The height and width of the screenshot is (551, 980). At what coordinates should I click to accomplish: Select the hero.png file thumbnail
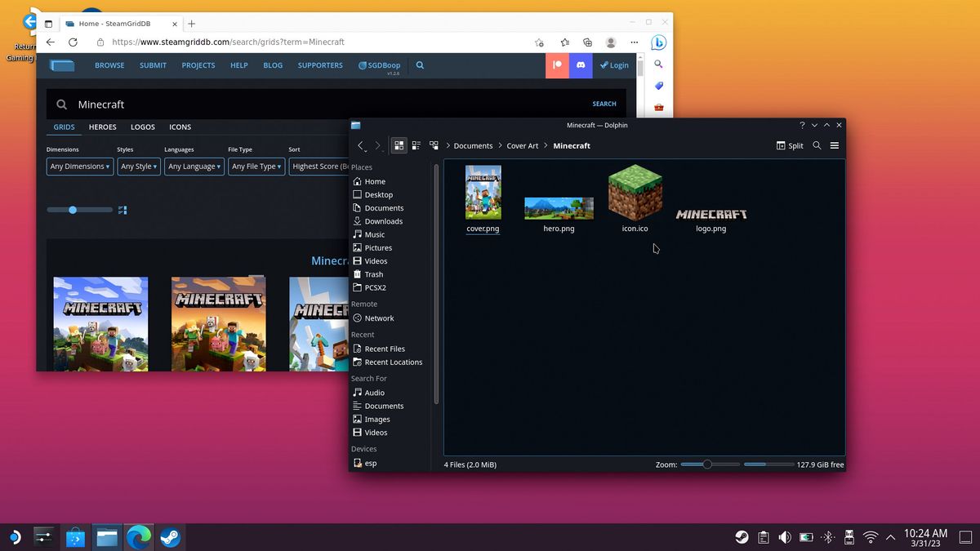tap(559, 208)
